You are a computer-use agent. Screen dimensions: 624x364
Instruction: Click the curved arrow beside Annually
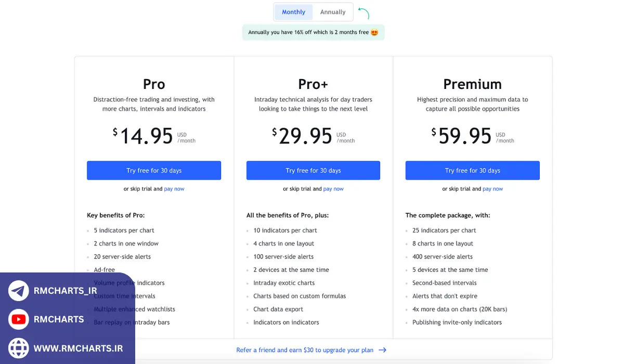coord(363,14)
